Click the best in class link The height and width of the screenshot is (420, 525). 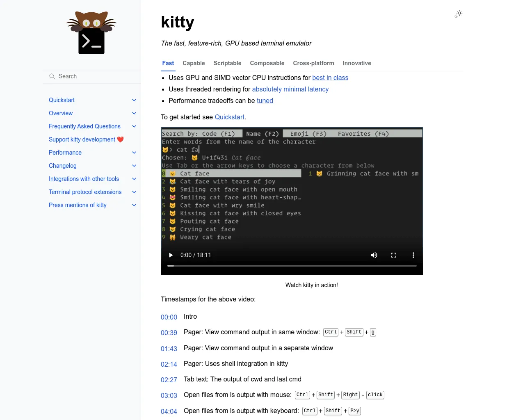point(330,78)
